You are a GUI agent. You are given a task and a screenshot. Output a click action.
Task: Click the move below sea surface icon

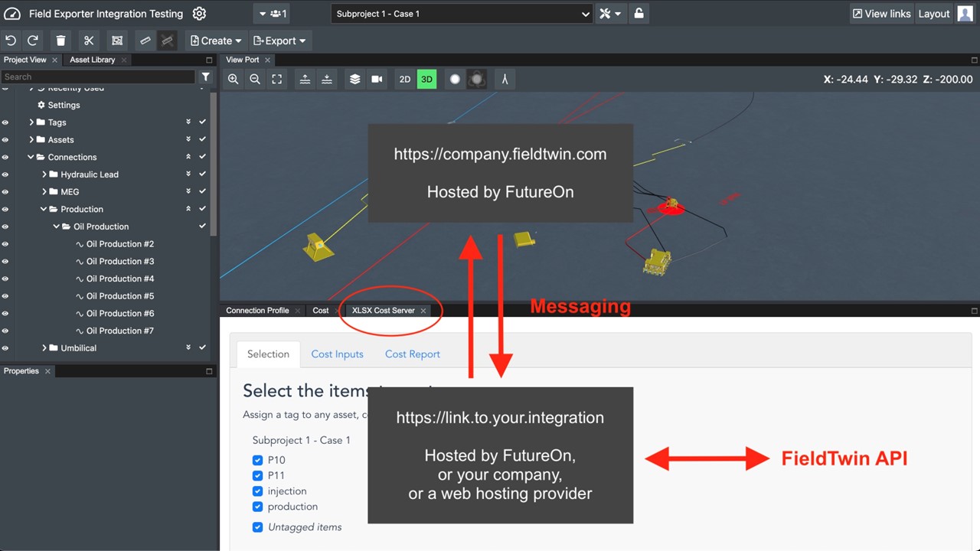[327, 79]
